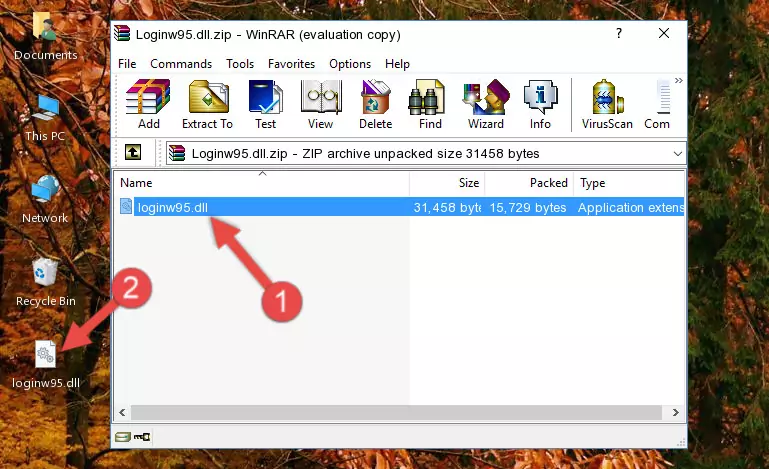Open the Favorites menu
The width and height of the screenshot is (769, 469).
coord(291,64)
